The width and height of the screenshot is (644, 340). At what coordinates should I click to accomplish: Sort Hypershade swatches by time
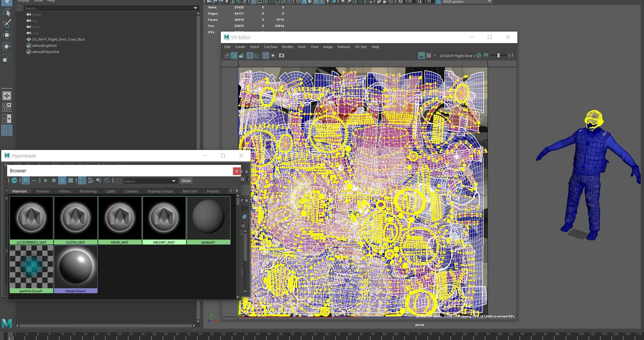[x=99, y=180]
